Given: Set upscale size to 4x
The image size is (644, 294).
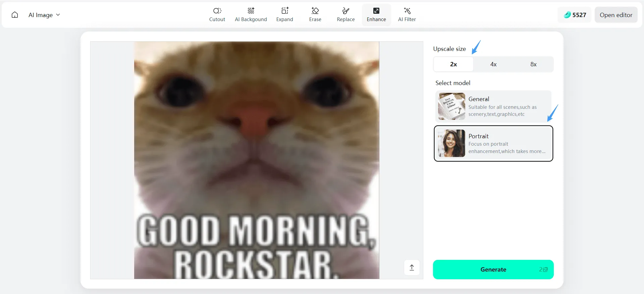Looking at the screenshot, I should [493, 64].
